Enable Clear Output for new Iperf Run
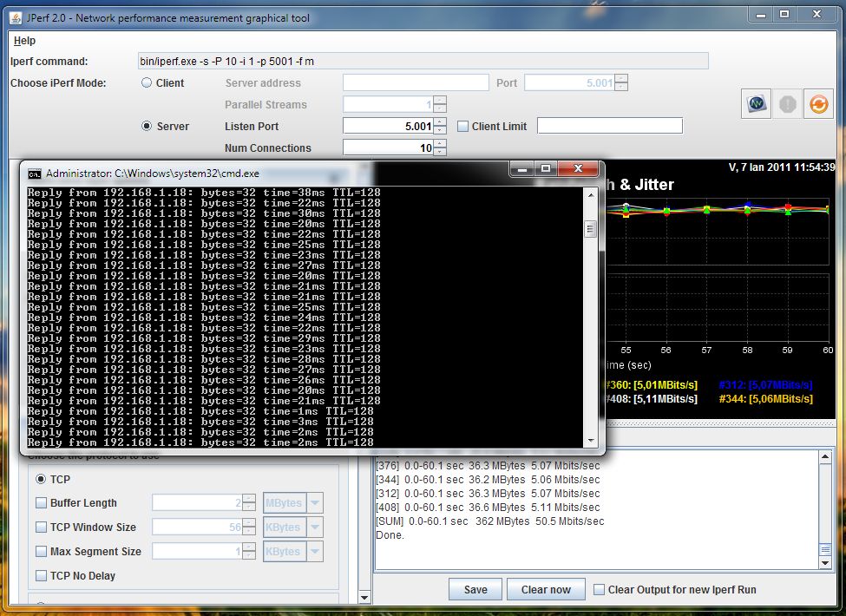 (599, 590)
